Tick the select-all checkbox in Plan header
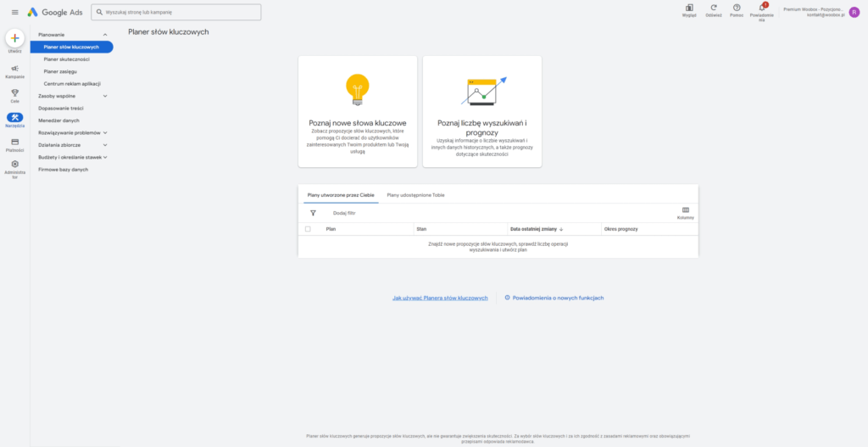 pyautogui.click(x=308, y=229)
